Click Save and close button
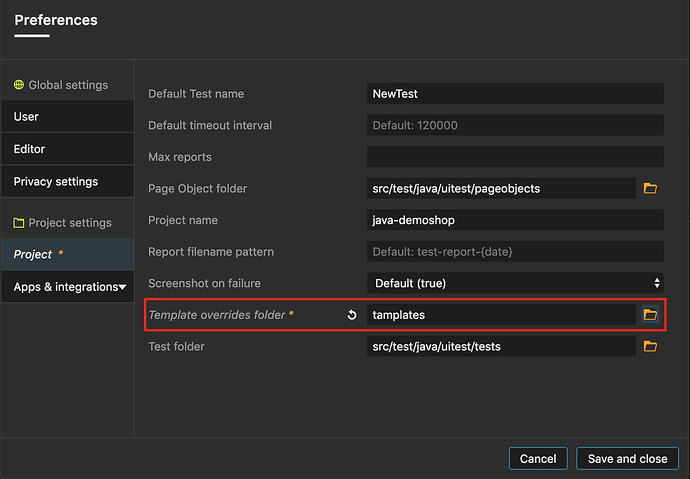The width and height of the screenshot is (690, 479). pos(627,459)
